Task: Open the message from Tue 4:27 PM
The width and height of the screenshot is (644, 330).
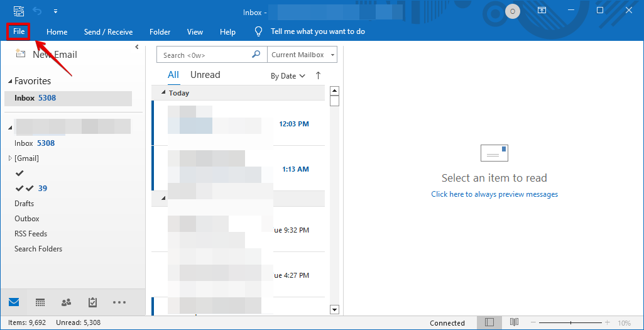Action: (238, 275)
